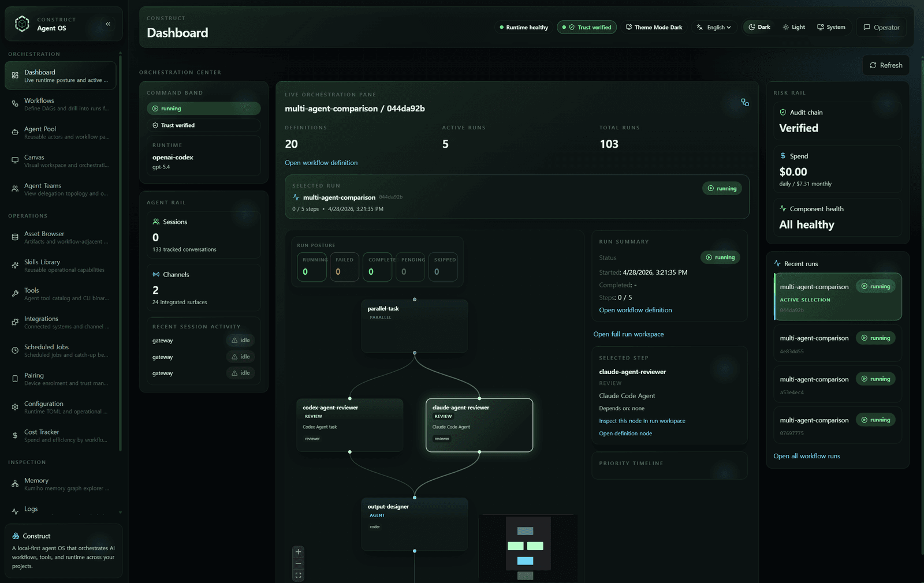Click the Logs activity icon
Image resolution: width=924 pixels, height=583 pixels.
tap(15, 511)
